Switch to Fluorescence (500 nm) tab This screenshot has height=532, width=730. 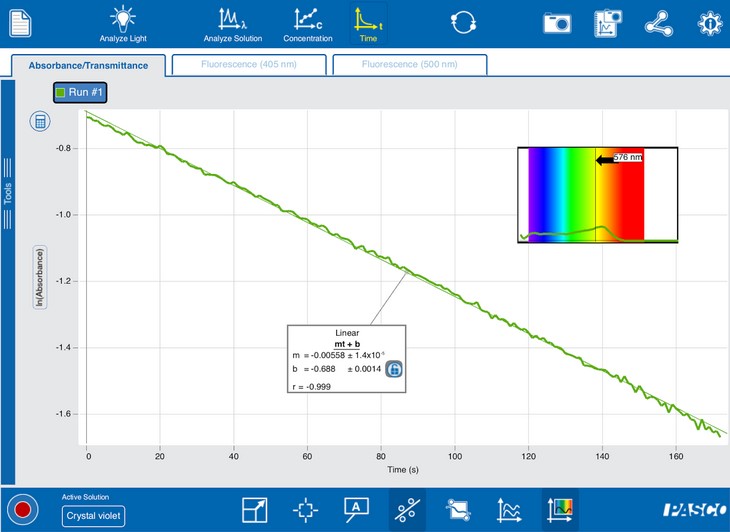[x=410, y=64]
